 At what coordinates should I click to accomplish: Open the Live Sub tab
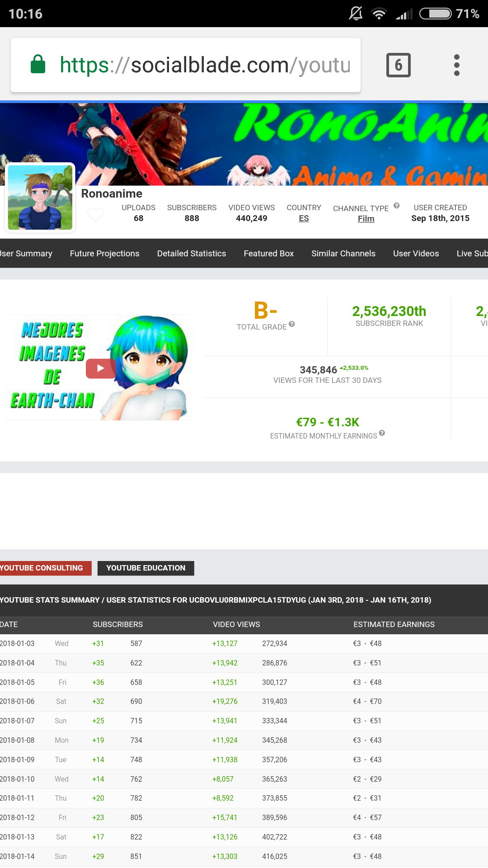coord(472,254)
